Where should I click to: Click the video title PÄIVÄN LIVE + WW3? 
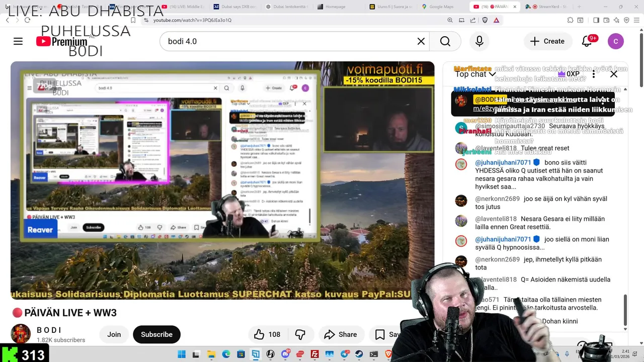70,313
